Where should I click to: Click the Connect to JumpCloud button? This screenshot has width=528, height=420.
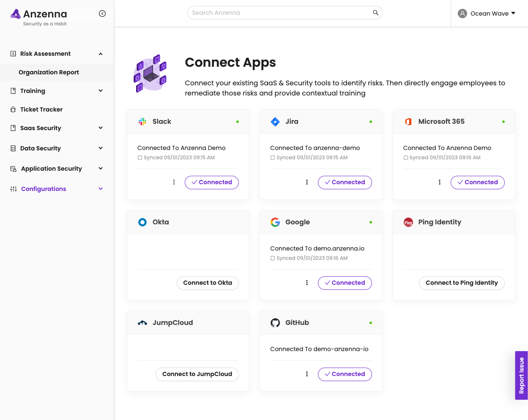point(197,374)
